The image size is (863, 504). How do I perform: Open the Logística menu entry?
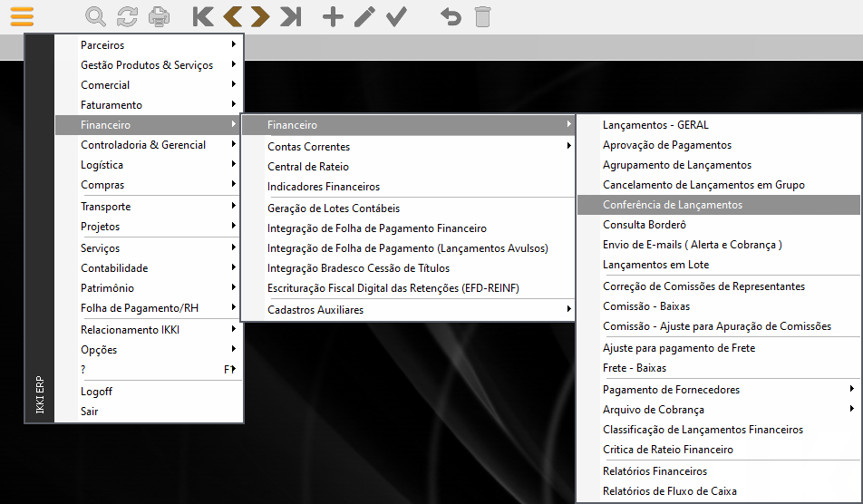point(149,164)
